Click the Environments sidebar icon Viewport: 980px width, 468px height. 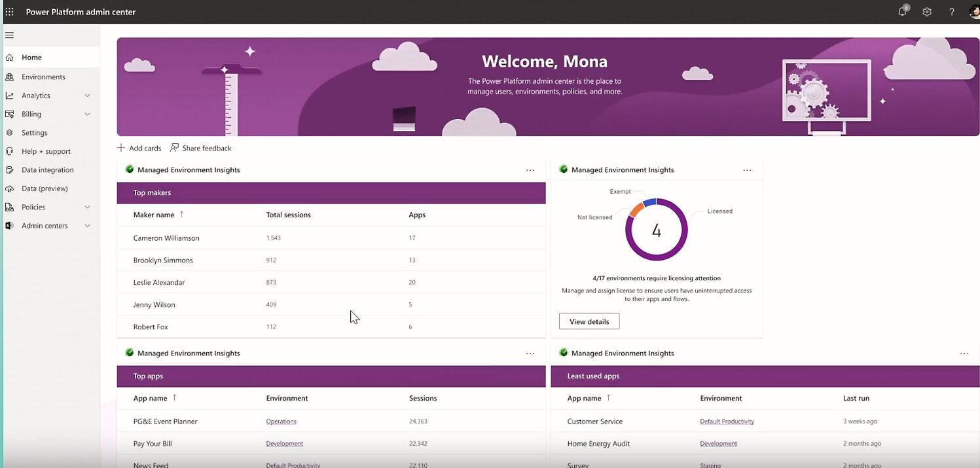(9, 77)
